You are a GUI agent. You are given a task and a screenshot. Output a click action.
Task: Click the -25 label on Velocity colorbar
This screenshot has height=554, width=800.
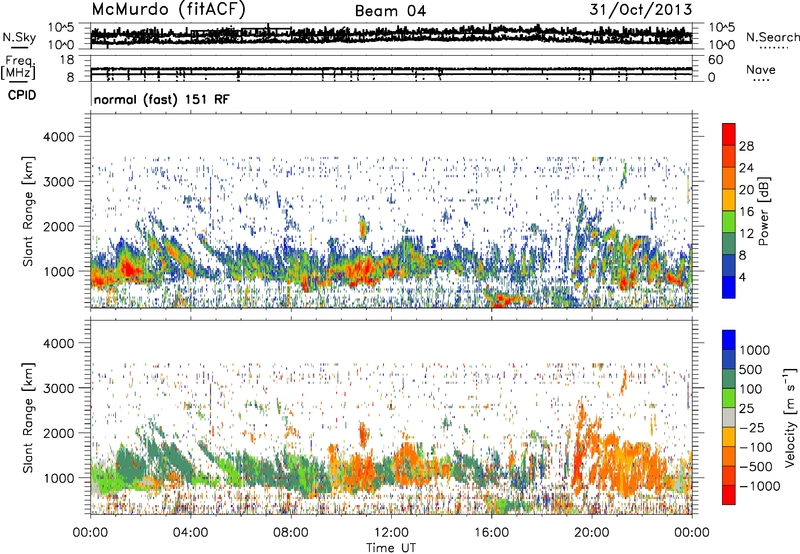tap(752, 428)
